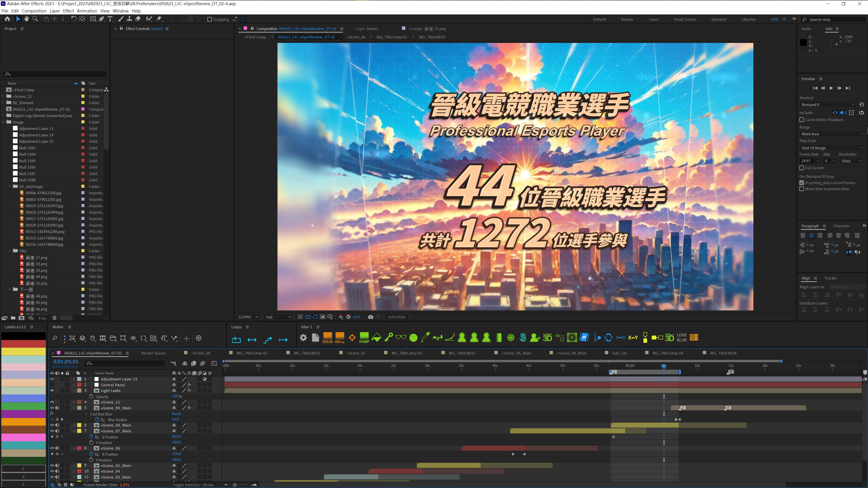Click Toggle Switches / Modes
This screenshot has width=868, height=488.
pyautogui.click(x=193, y=485)
